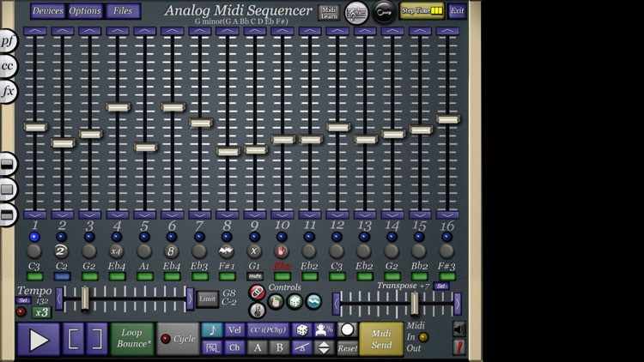644x362 pixels.
Task: Click the white circle button above Reset
Action: point(347,329)
